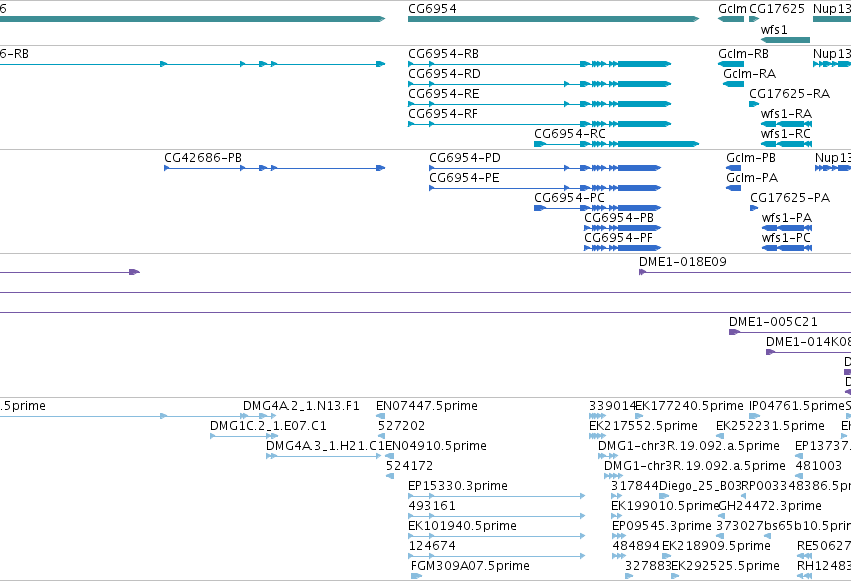Select the DMG4A.3_1.H21.C1 alignment
Screen dimensions: 851x581
pos(323,456)
